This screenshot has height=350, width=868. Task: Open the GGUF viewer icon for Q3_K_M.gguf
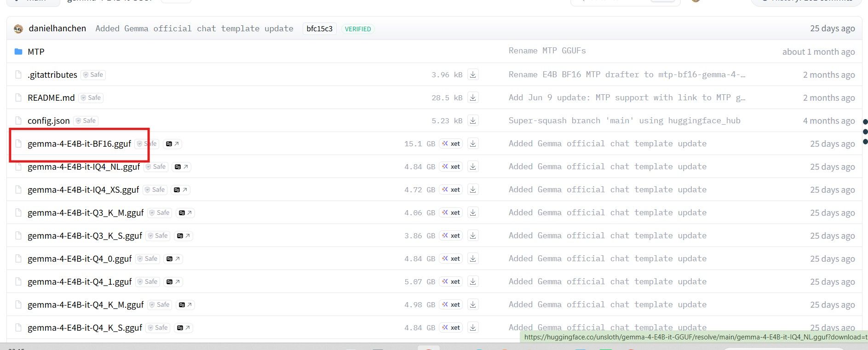pyautogui.click(x=185, y=213)
